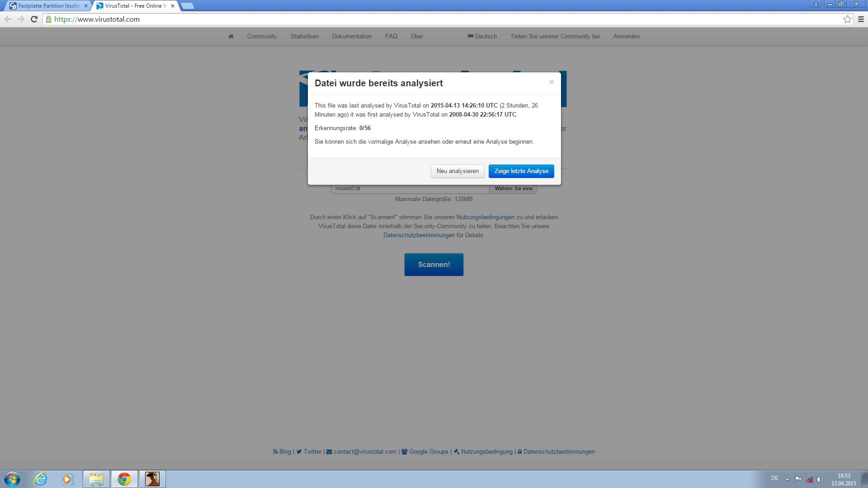Open the Chrome hamburger menu
868x488 pixels.
pyautogui.click(x=861, y=19)
